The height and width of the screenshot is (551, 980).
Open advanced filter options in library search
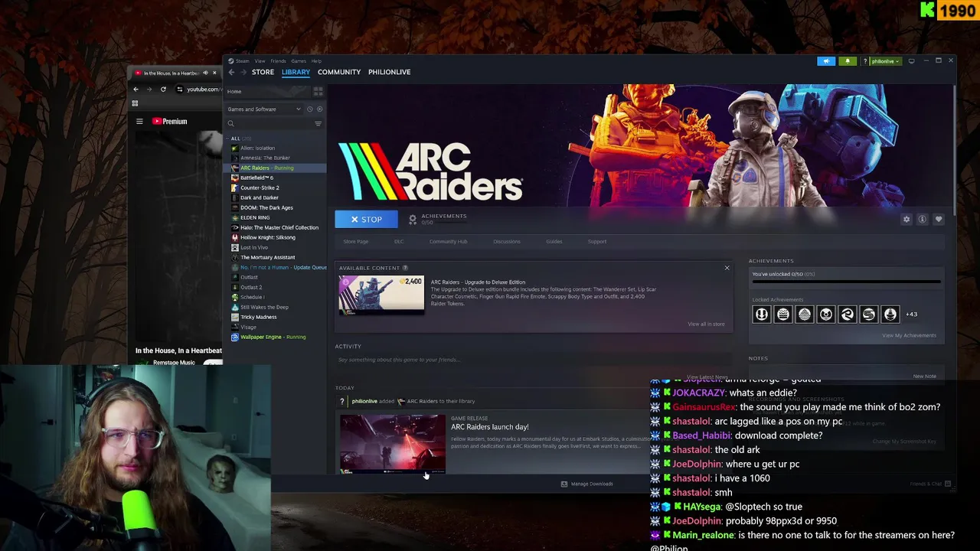318,123
